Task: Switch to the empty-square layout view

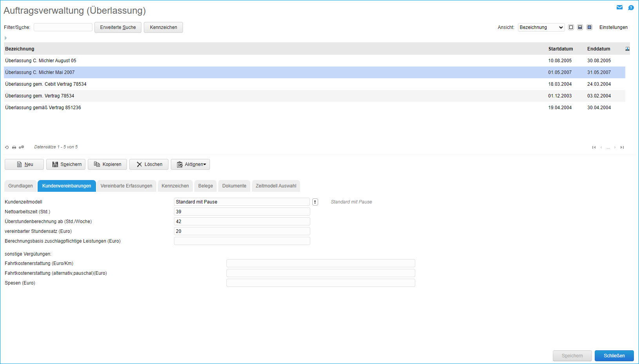Action: (571, 27)
